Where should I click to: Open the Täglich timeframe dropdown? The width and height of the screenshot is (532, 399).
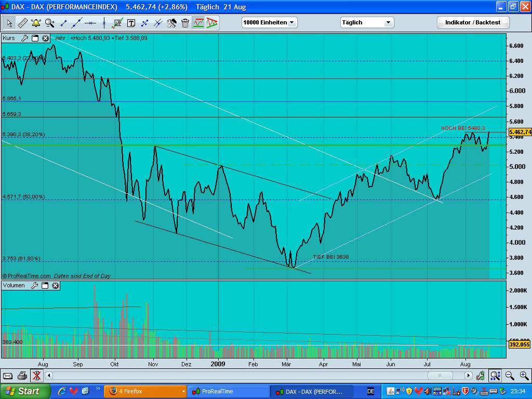pyautogui.click(x=367, y=22)
